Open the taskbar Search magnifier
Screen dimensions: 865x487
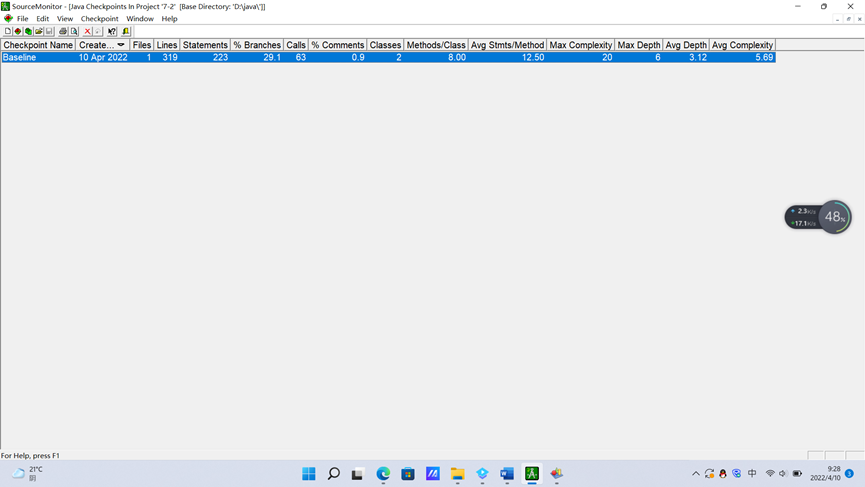334,474
